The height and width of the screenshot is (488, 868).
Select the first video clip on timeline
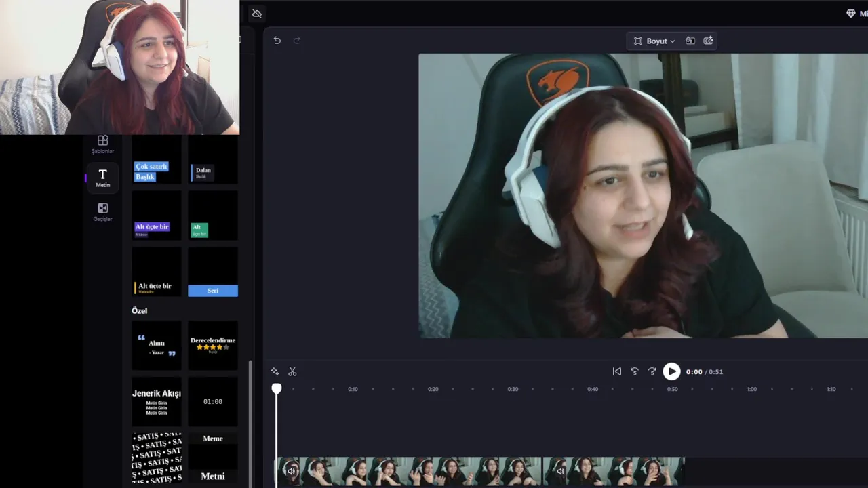[x=409, y=471]
